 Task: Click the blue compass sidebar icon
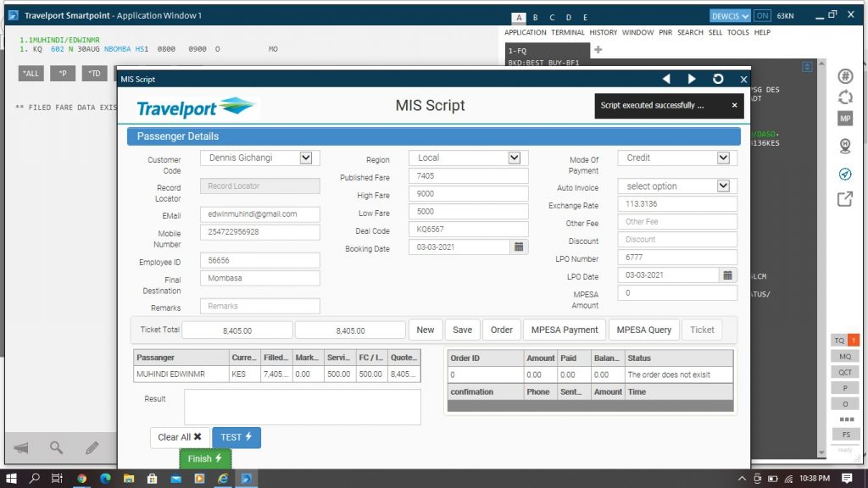click(x=845, y=175)
